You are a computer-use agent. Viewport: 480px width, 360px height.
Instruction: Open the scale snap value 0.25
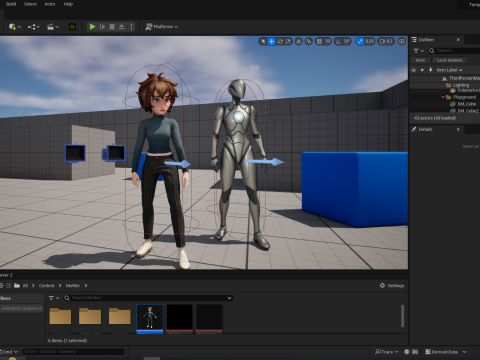pos(369,41)
